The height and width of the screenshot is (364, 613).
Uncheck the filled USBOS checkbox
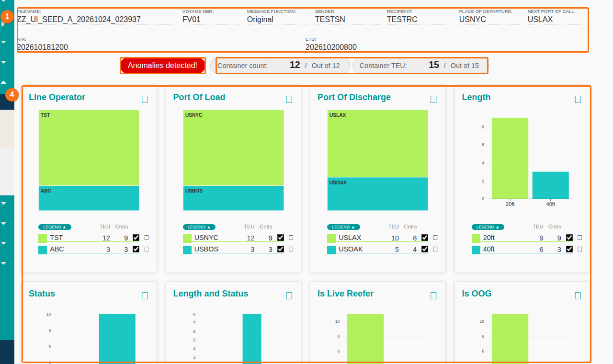tap(281, 249)
